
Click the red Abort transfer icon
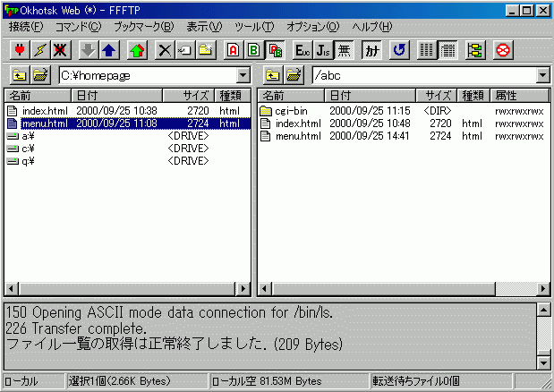(x=503, y=50)
